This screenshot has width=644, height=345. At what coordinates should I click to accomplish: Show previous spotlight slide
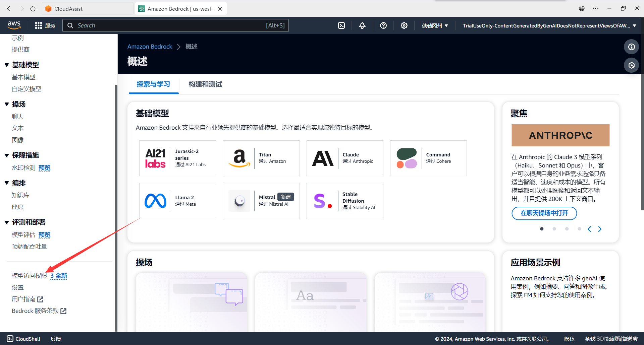[589, 229]
